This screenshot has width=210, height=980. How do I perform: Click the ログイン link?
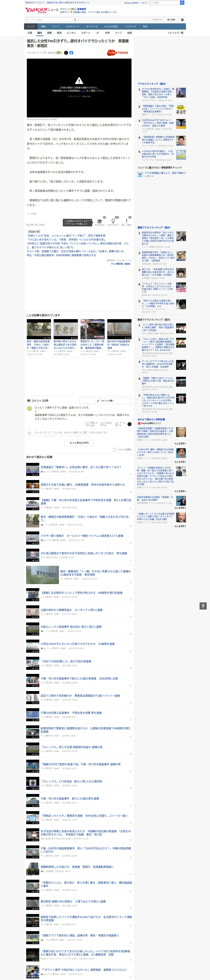(x=64, y=12)
